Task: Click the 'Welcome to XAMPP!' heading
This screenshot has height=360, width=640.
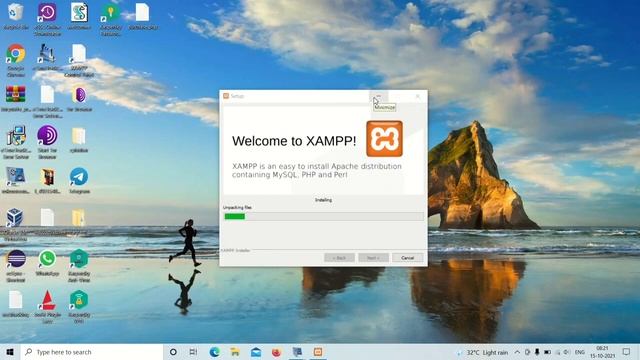Action: coord(294,141)
